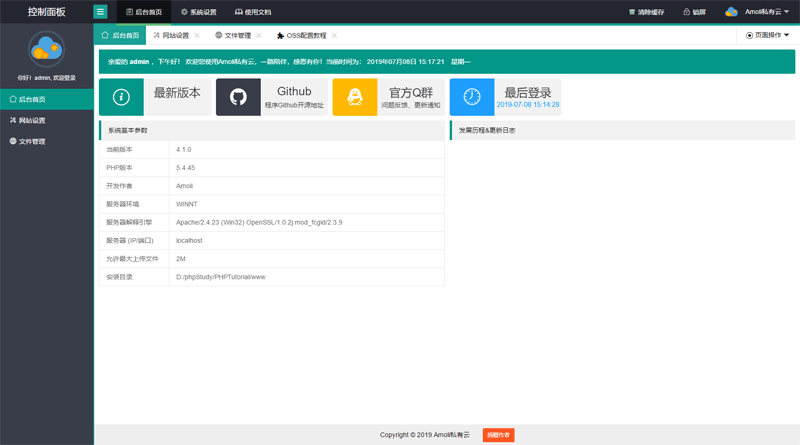Click the cloud avatar in the header
The image size is (800, 445).
(731, 12)
